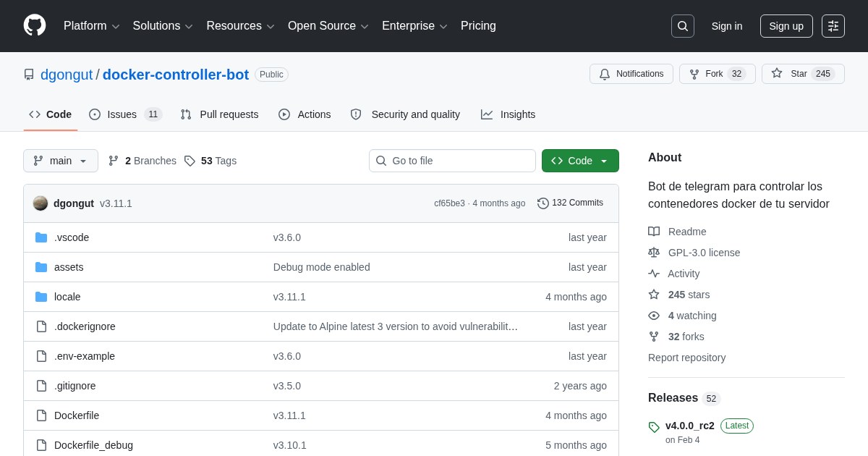The image size is (868, 456).
Task: Open the appearance settings icon button
Action: click(833, 26)
